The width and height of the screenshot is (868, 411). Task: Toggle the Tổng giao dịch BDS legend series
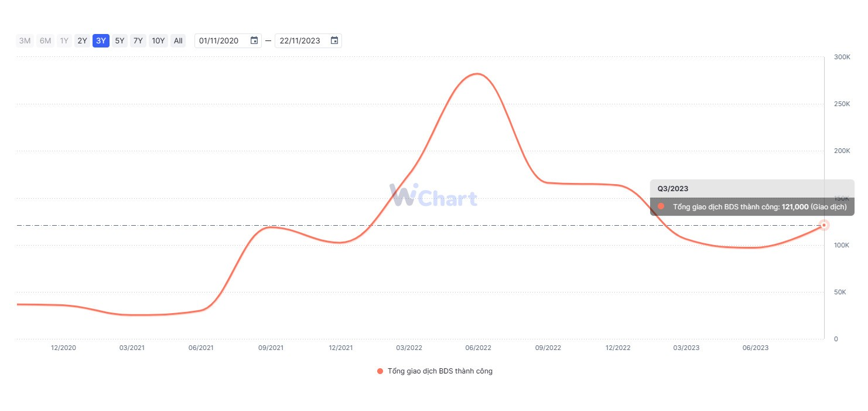point(440,371)
